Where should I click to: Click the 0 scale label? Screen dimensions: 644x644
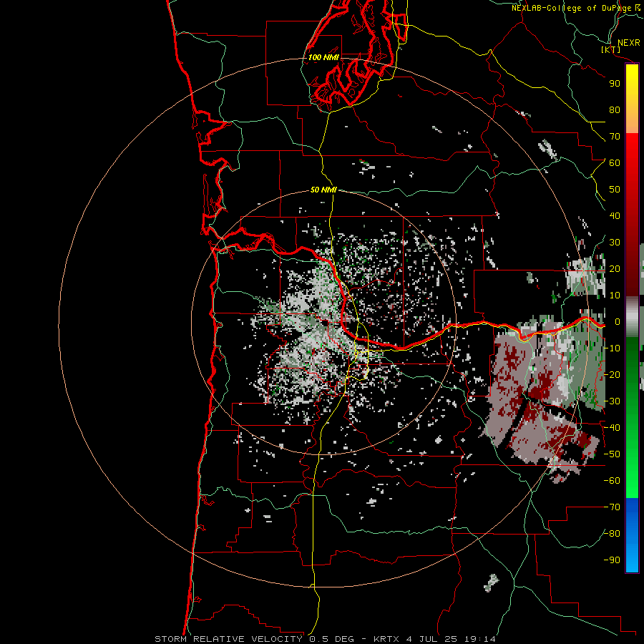coord(617,322)
